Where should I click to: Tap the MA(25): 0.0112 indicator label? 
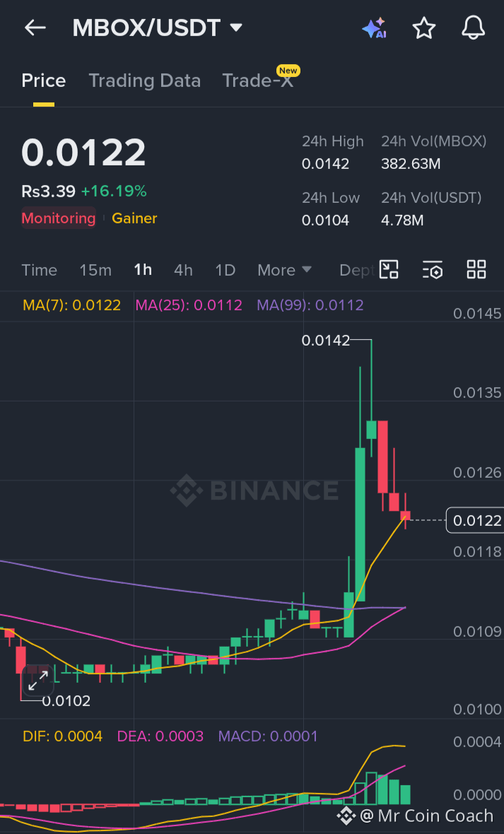pyautogui.click(x=189, y=305)
